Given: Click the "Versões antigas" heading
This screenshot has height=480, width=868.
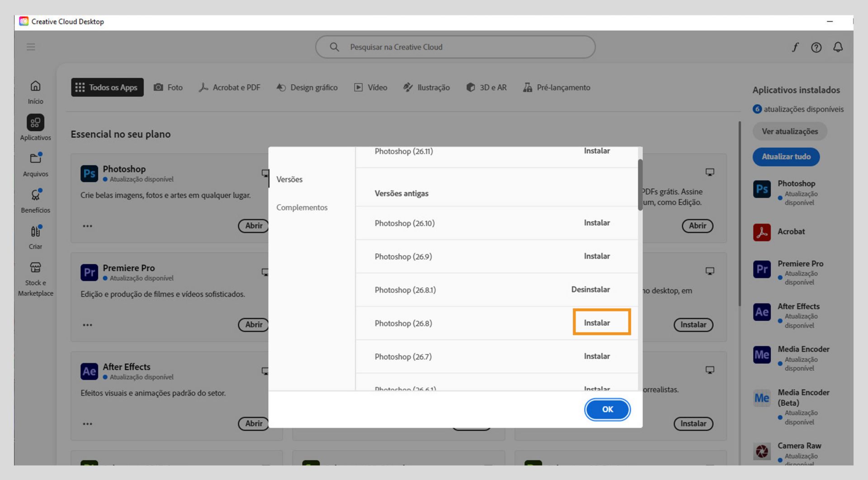Looking at the screenshot, I should [401, 194].
